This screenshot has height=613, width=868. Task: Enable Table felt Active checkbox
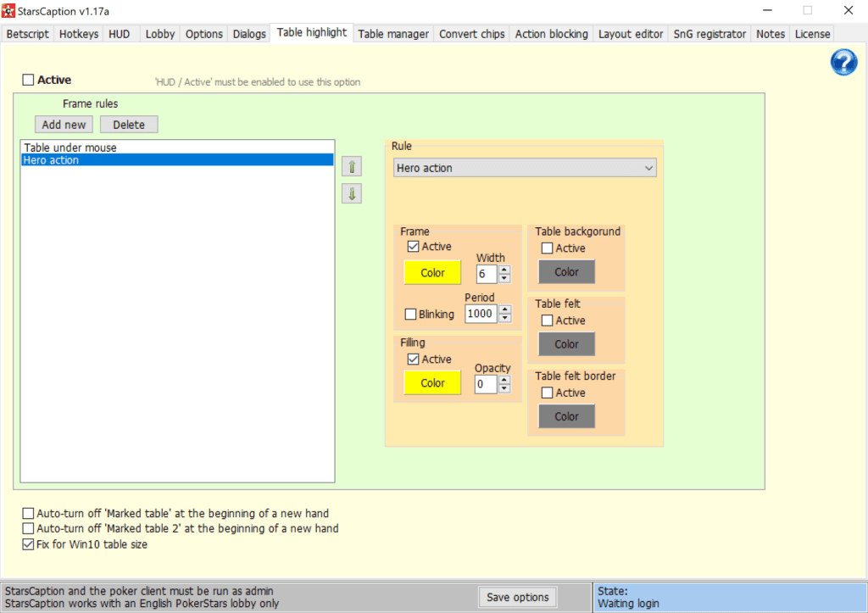tap(547, 320)
